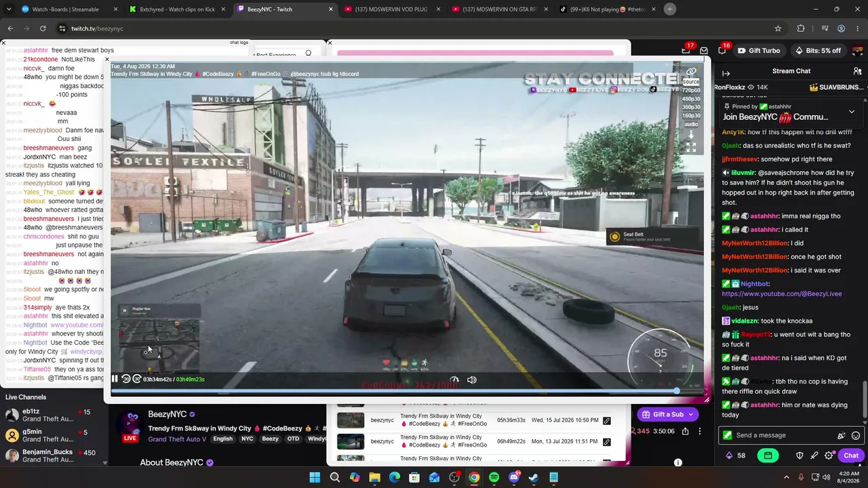Select the OTD stream tag

coord(293,439)
